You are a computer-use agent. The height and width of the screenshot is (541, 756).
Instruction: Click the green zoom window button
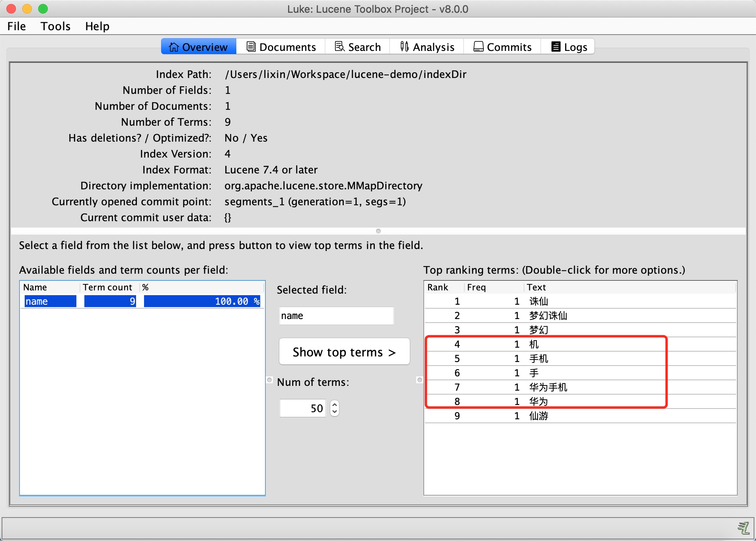(x=43, y=9)
